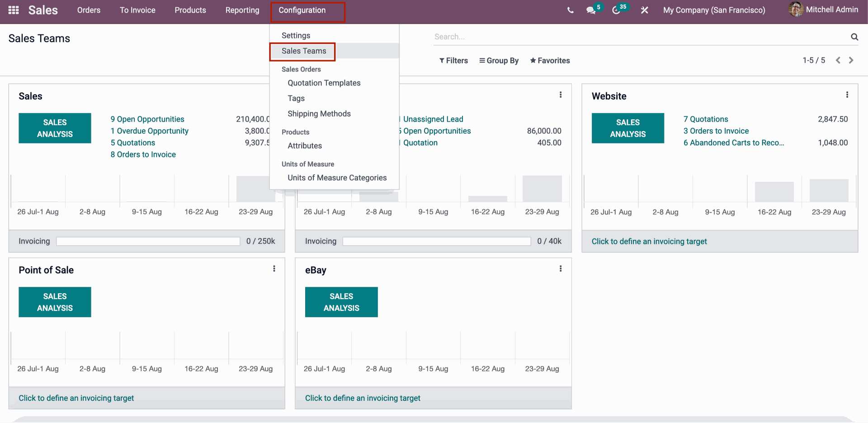Open the Group By dropdown
Image resolution: width=868 pixels, height=423 pixels.
499,60
